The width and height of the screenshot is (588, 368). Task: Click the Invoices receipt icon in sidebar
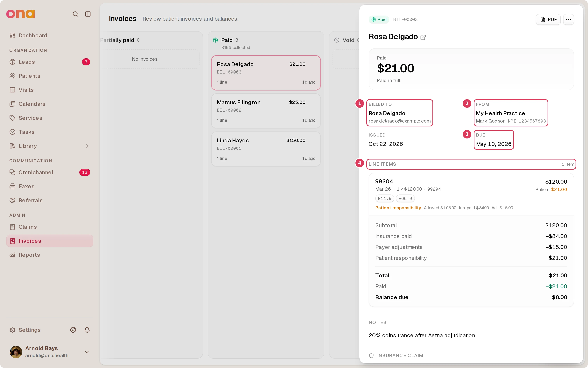tap(12, 241)
